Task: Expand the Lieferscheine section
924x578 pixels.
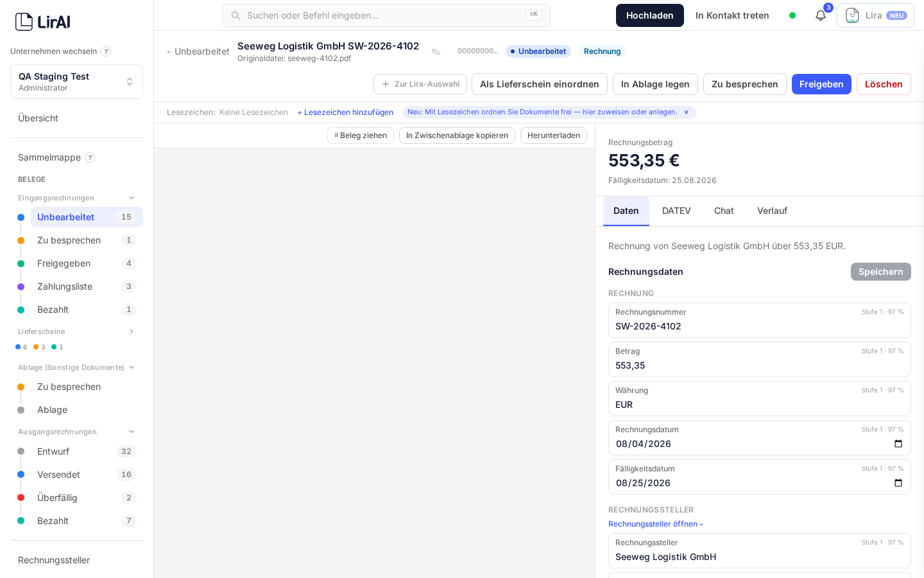Action: (x=132, y=331)
